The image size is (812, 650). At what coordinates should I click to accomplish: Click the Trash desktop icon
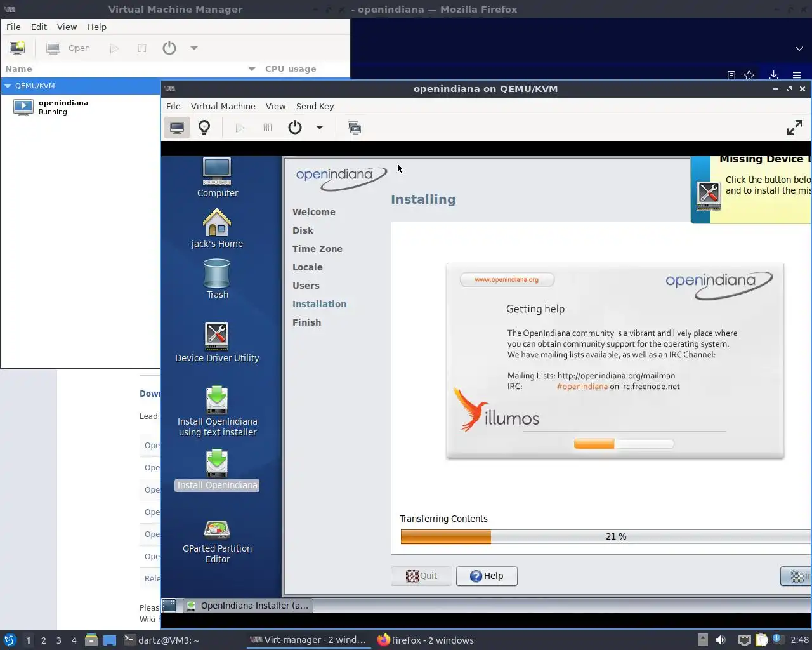tap(217, 279)
